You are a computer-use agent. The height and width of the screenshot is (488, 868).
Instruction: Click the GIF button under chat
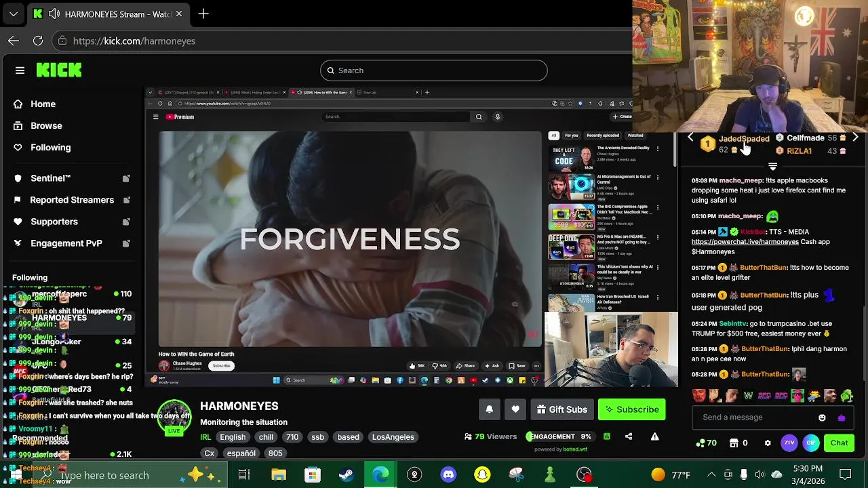pos(811,443)
